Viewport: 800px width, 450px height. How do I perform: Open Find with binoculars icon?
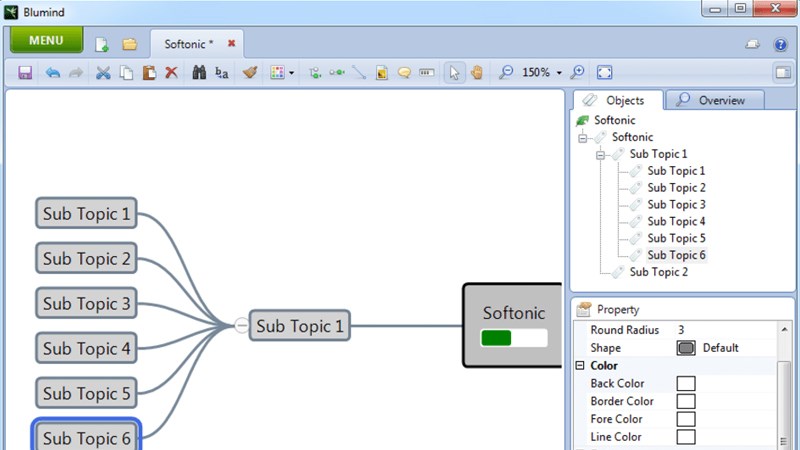coord(199,72)
